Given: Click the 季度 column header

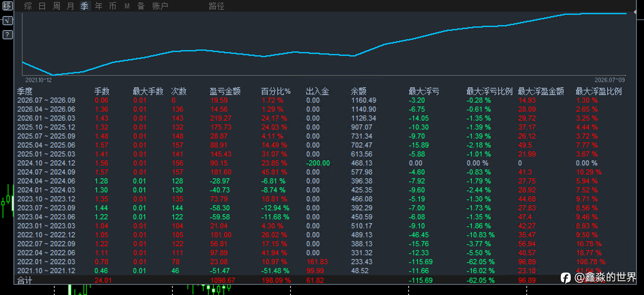Looking at the screenshot, I should [25, 91].
